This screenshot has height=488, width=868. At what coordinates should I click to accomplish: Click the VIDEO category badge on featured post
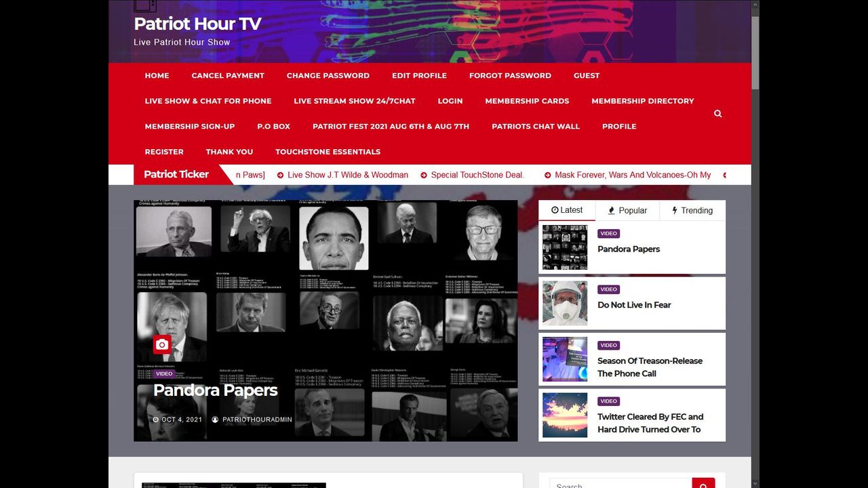point(164,373)
